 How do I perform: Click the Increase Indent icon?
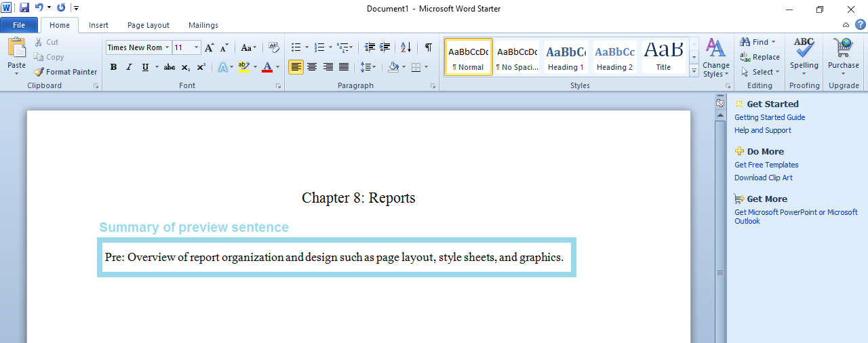point(385,47)
